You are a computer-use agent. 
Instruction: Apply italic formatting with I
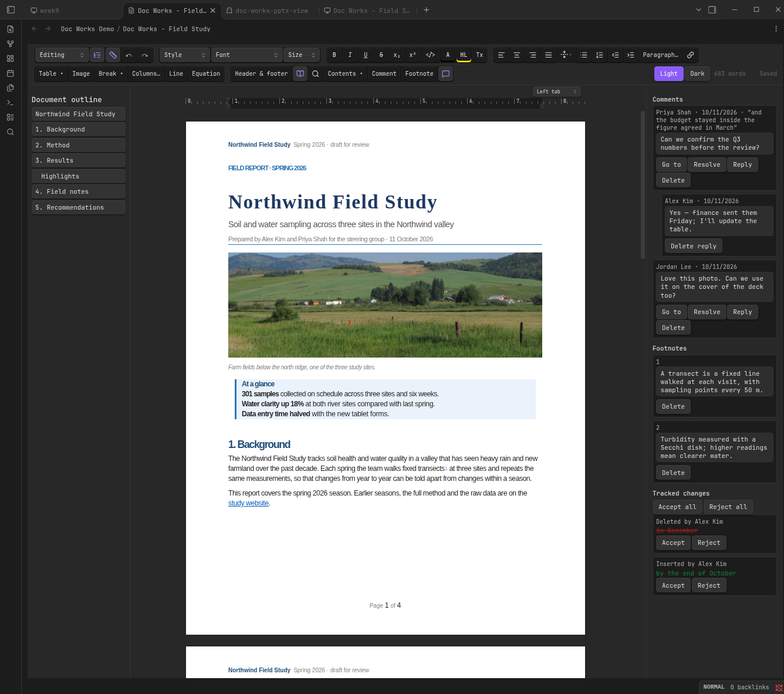click(x=350, y=55)
